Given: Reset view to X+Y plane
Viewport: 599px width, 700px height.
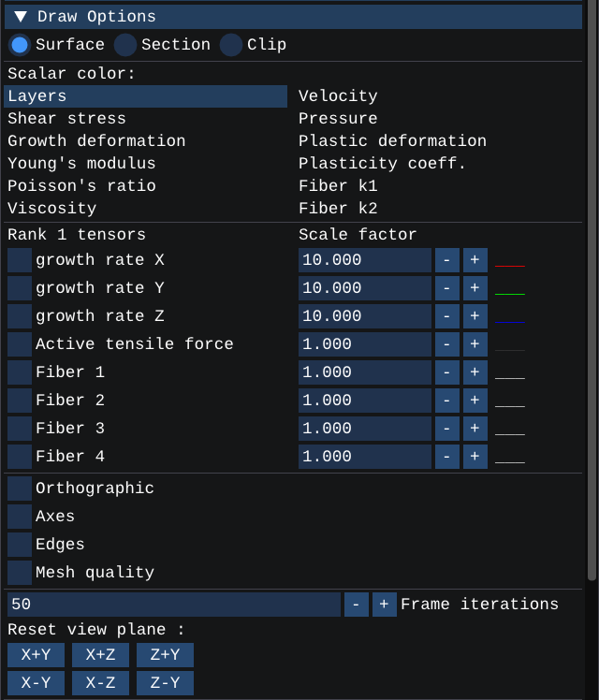Looking at the screenshot, I should [37, 655].
